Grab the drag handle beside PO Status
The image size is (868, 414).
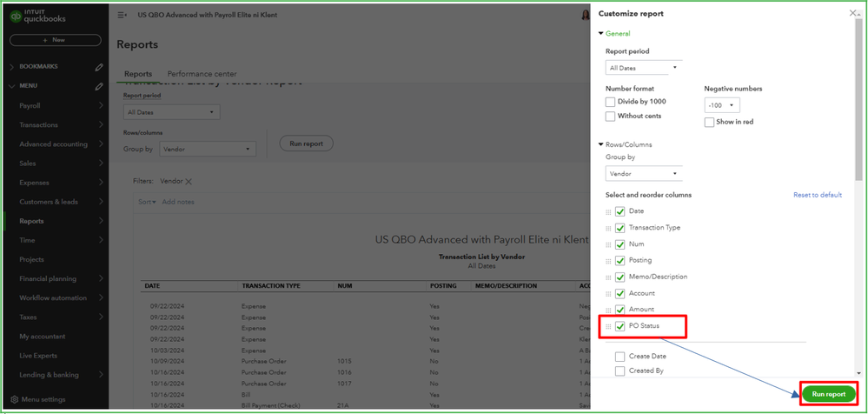608,326
